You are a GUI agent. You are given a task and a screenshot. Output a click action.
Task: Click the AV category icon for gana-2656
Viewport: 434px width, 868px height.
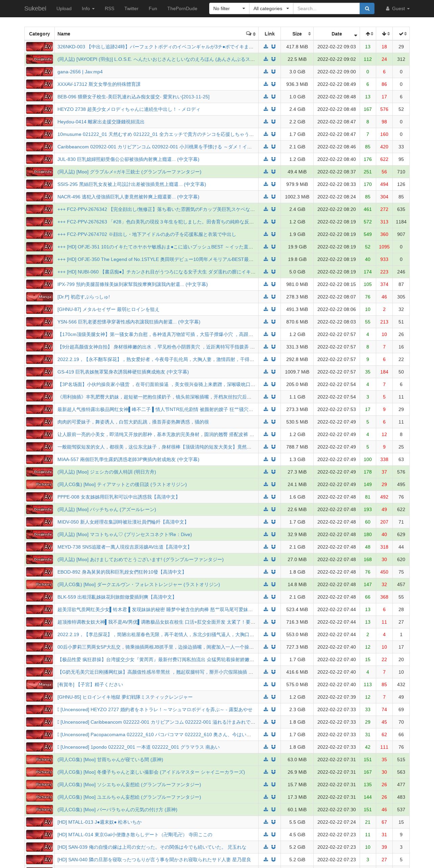point(40,72)
